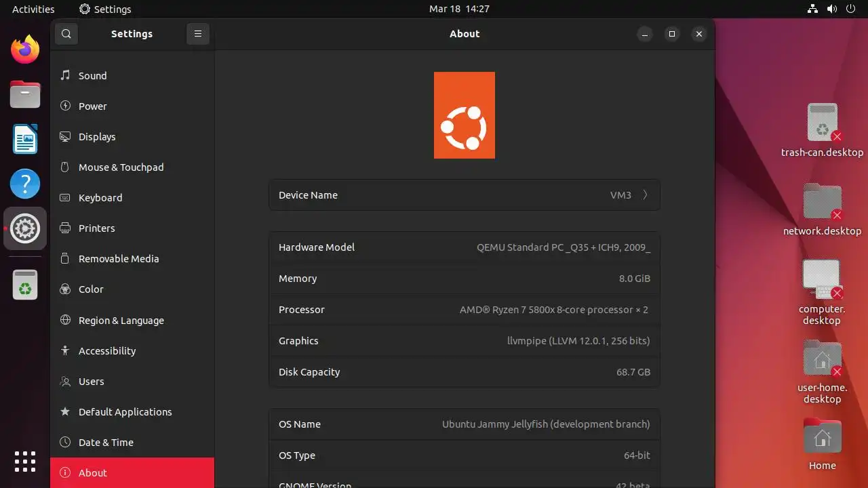Select the Printers icon in sidebar
This screenshot has width=868, height=488.
click(x=65, y=228)
